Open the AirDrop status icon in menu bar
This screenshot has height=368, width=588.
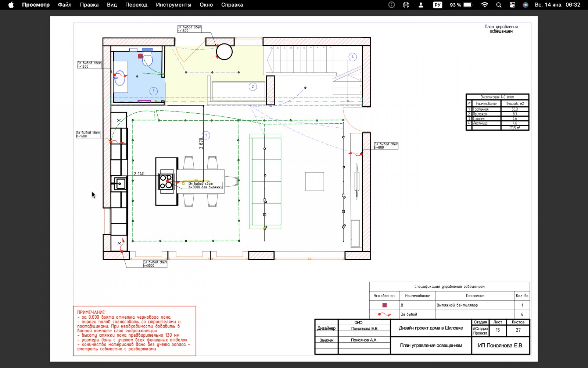click(406, 5)
